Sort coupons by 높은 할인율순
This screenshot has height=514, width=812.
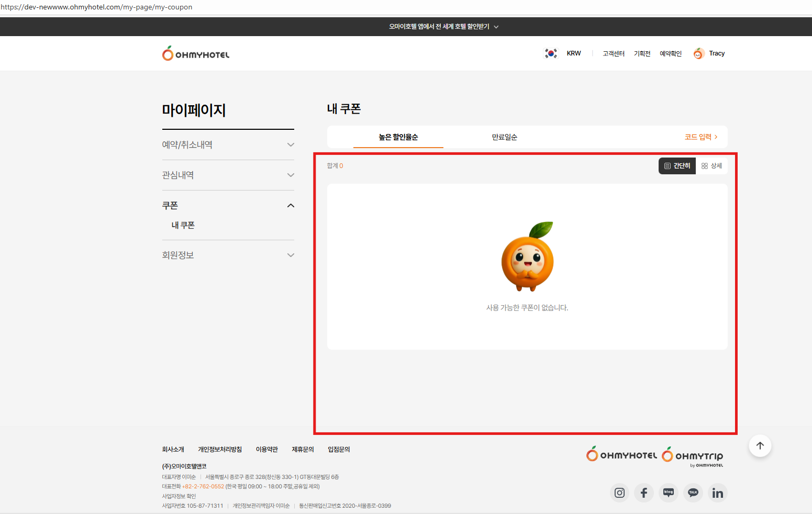click(x=398, y=137)
